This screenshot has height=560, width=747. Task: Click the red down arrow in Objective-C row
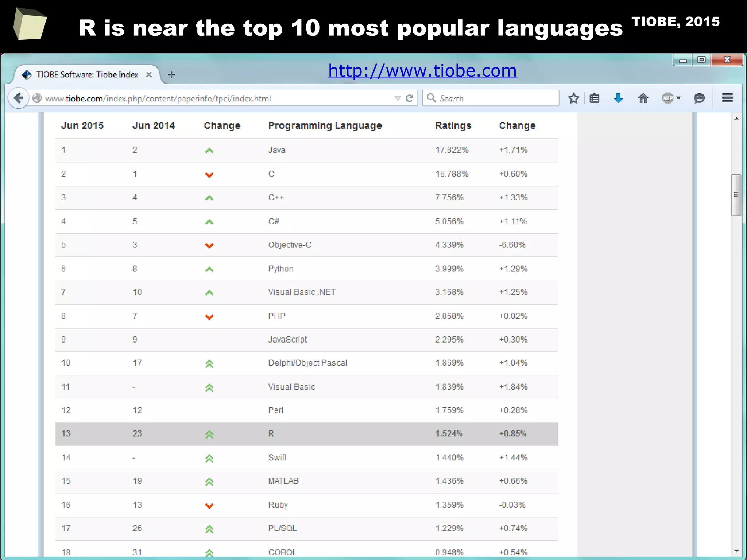tap(209, 246)
